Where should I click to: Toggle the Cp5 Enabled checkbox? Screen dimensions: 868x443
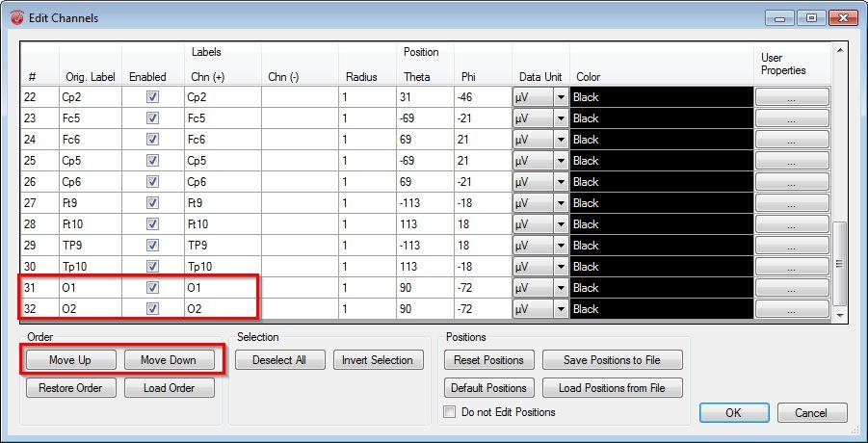153,161
